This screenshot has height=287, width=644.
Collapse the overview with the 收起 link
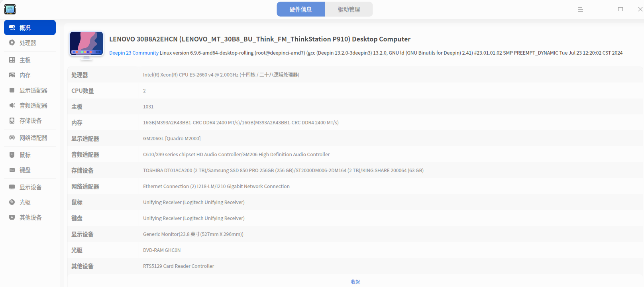click(355, 282)
